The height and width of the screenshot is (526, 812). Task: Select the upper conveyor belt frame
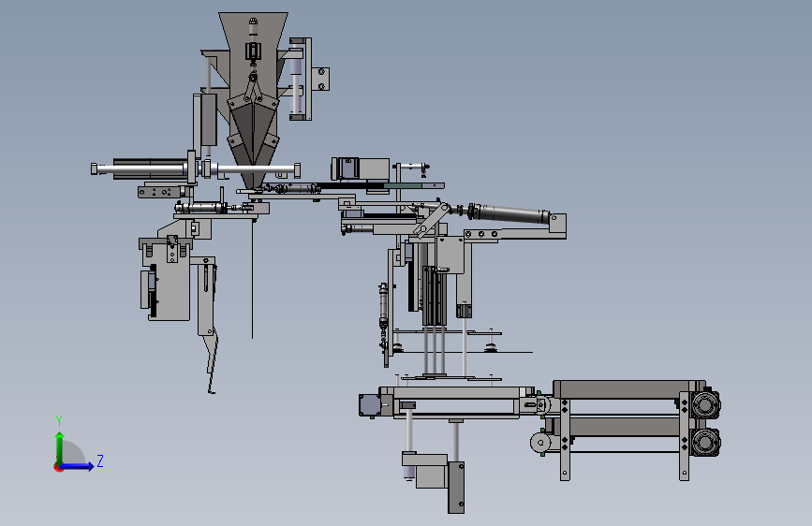pyautogui.click(x=628, y=389)
